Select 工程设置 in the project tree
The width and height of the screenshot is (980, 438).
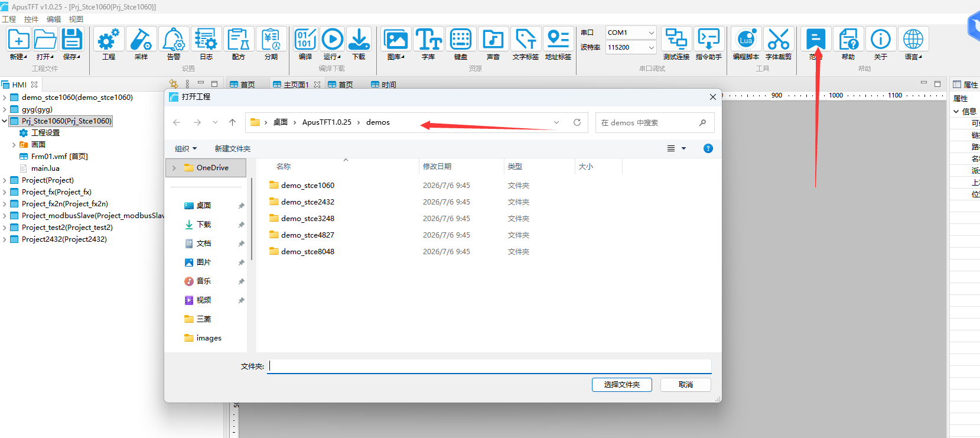45,133
